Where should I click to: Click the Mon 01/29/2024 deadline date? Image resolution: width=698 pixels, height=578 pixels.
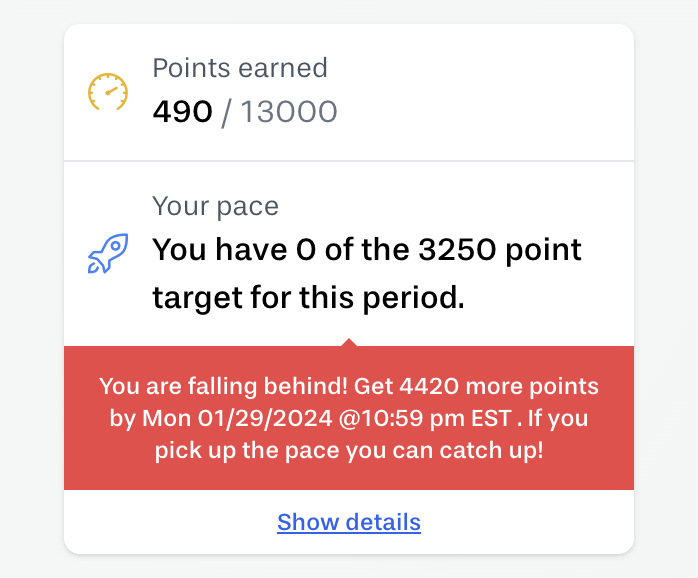[x=237, y=418]
